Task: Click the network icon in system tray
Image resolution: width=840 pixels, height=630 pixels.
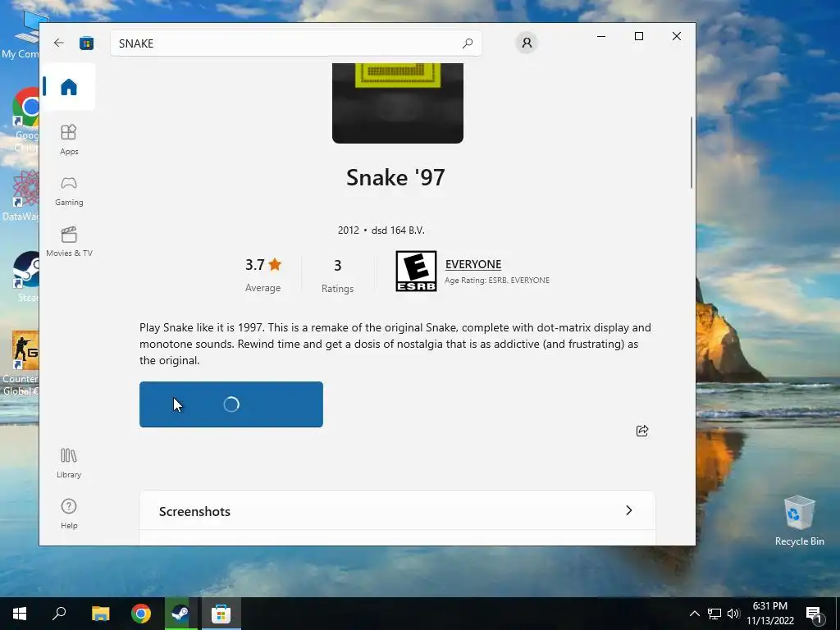Action: 714,614
